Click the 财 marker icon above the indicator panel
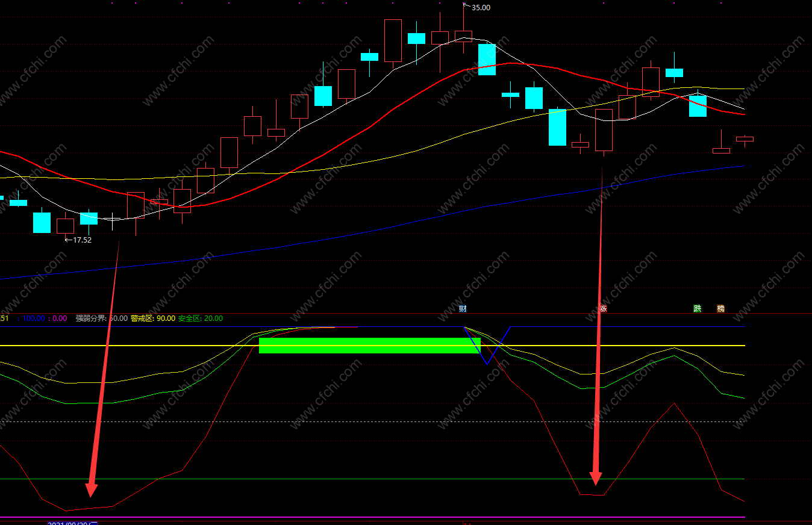This screenshot has height=525, width=812. pyautogui.click(x=463, y=309)
